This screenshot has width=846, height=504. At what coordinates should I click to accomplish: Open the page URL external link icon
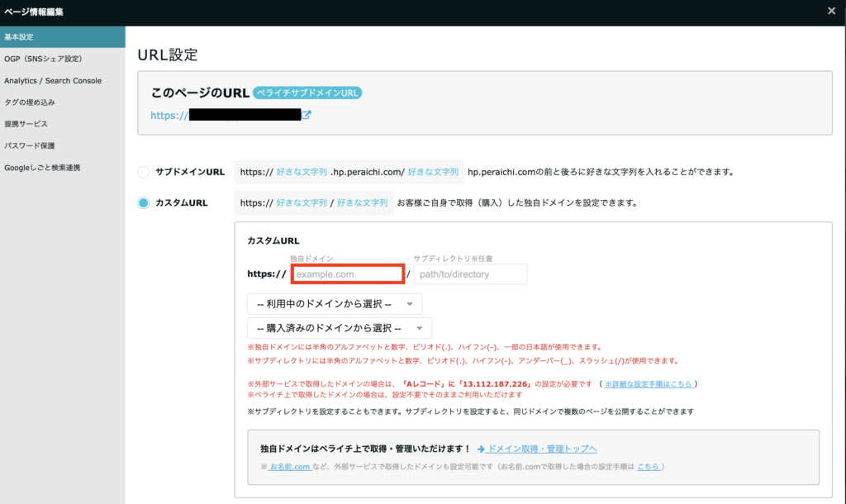pyautogui.click(x=307, y=115)
